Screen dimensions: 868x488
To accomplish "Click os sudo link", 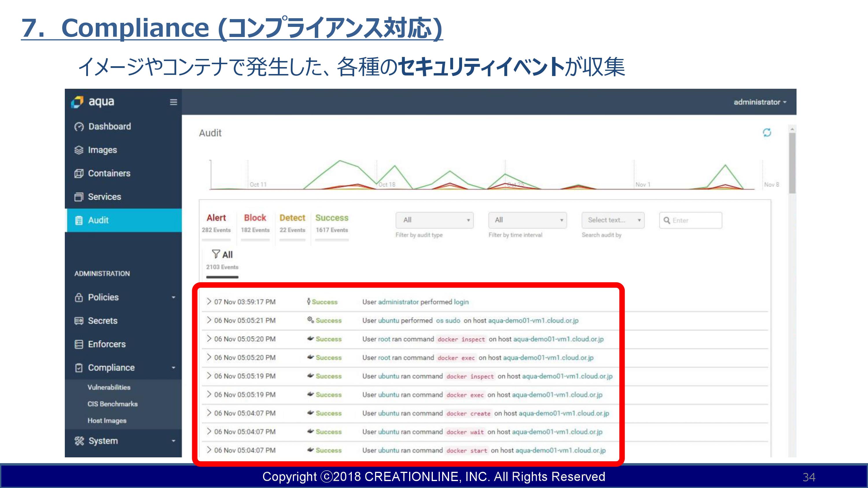I will click(x=448, y=320).
